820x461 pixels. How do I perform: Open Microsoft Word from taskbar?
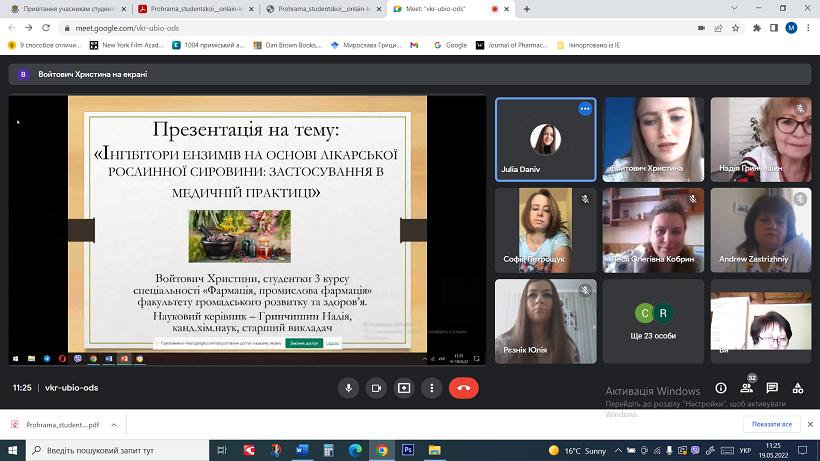point(302,450)
